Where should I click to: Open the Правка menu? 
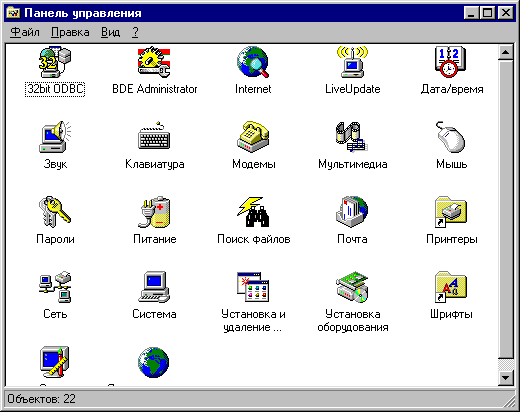tap(70, 32)
